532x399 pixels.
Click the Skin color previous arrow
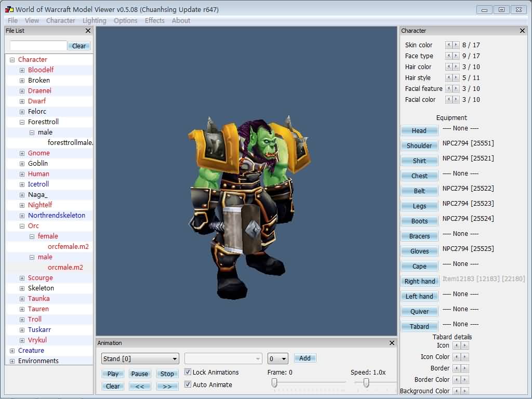point(448,45)
